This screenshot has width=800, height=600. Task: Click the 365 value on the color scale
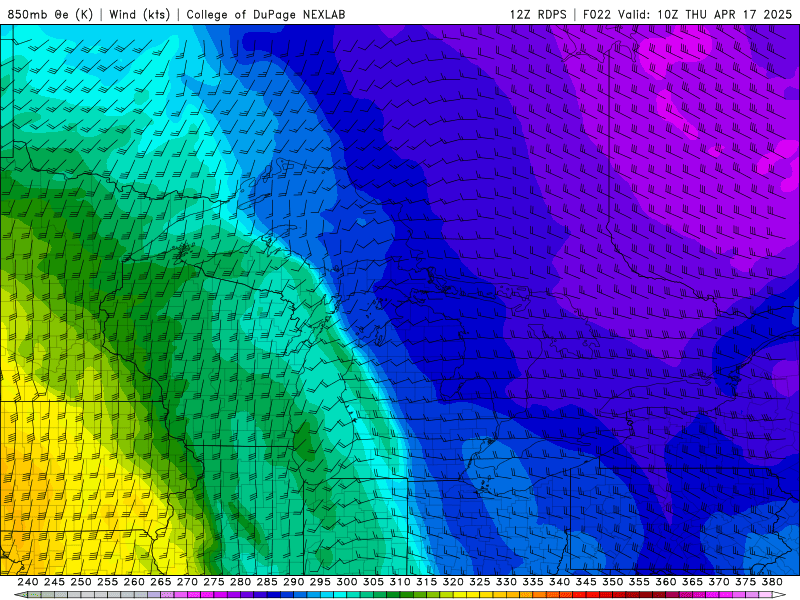[x=692, y=582]
